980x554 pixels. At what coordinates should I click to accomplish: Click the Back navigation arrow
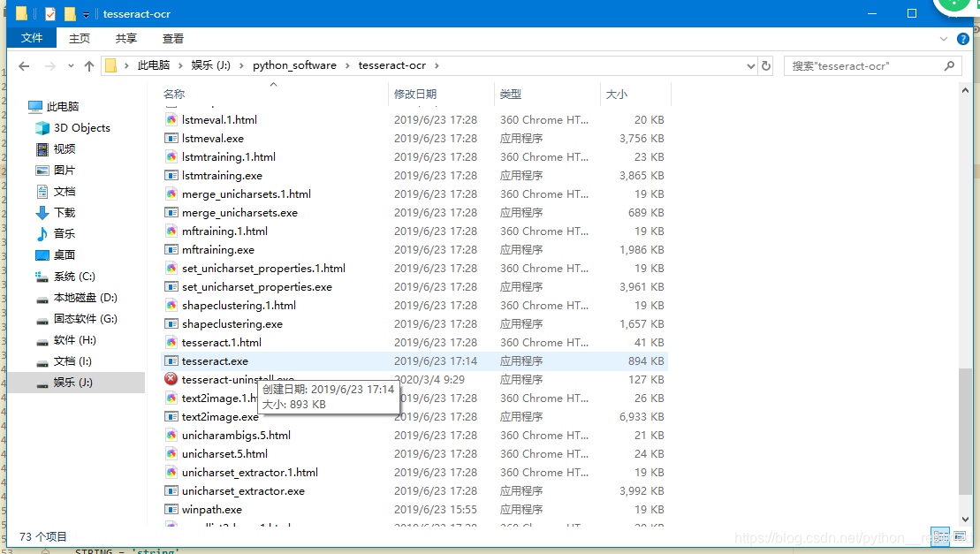coord(24,65)
